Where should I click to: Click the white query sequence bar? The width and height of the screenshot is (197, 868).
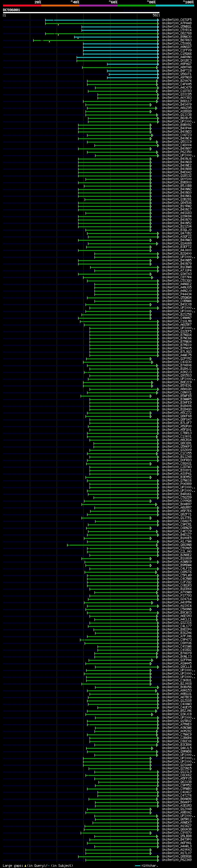pyautogui.click(x=81, y=13)
